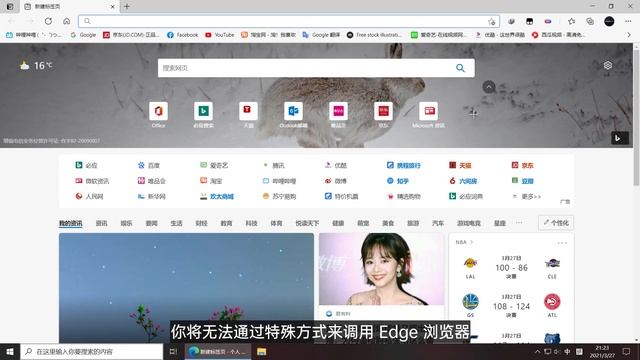
Task: Open a new tab with plus button
Action: tap(127, 7)
